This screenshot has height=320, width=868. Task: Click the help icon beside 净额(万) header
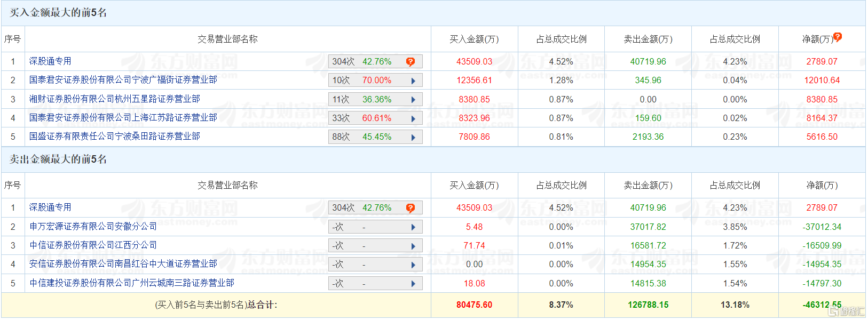837,37
